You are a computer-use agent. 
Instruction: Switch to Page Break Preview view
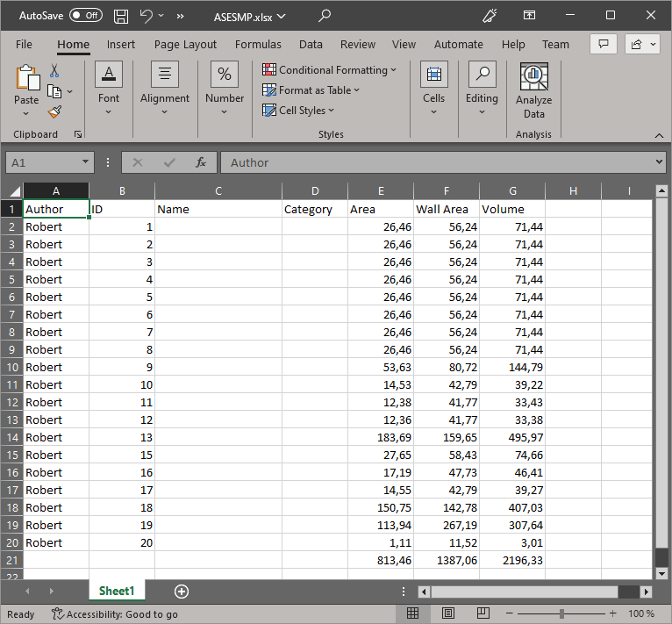(483, 614)
